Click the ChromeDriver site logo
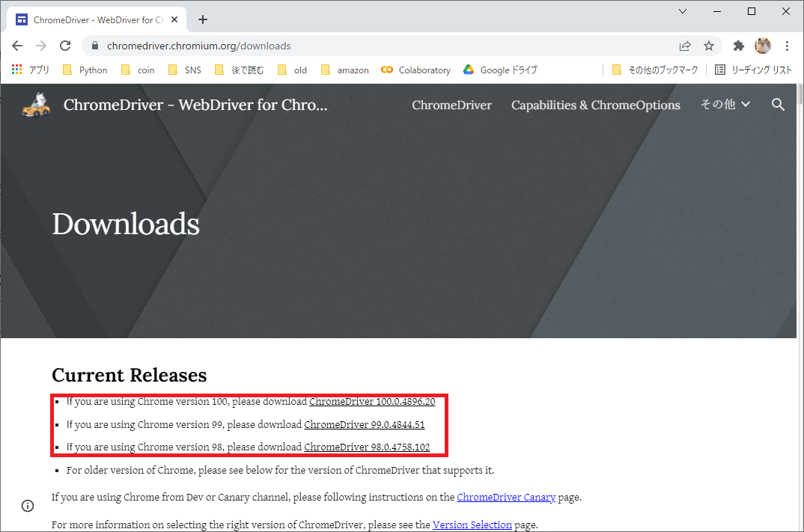This screenshot has height=532, width=804. click(x=36, y=105)
